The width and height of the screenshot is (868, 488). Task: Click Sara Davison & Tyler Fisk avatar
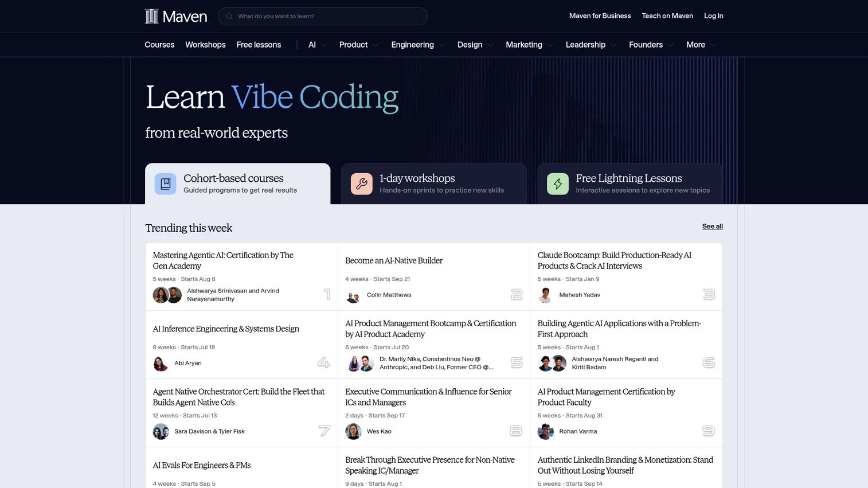pyautogui.click(x=161, y=432)
